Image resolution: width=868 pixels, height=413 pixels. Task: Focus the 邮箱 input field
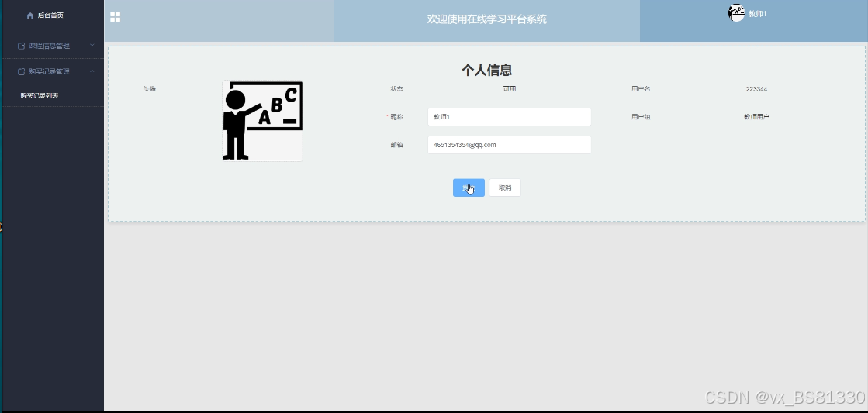tap(510, 145)
